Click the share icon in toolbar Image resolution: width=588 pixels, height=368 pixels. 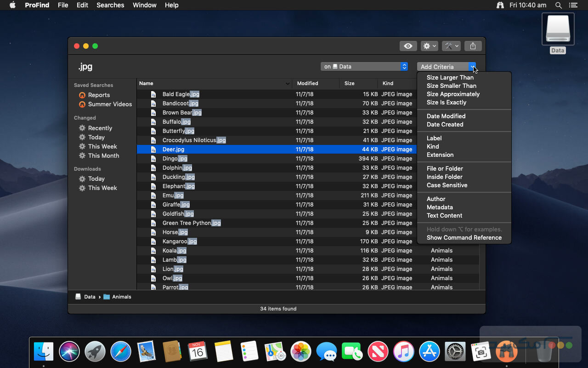click(x=473, y=46)
